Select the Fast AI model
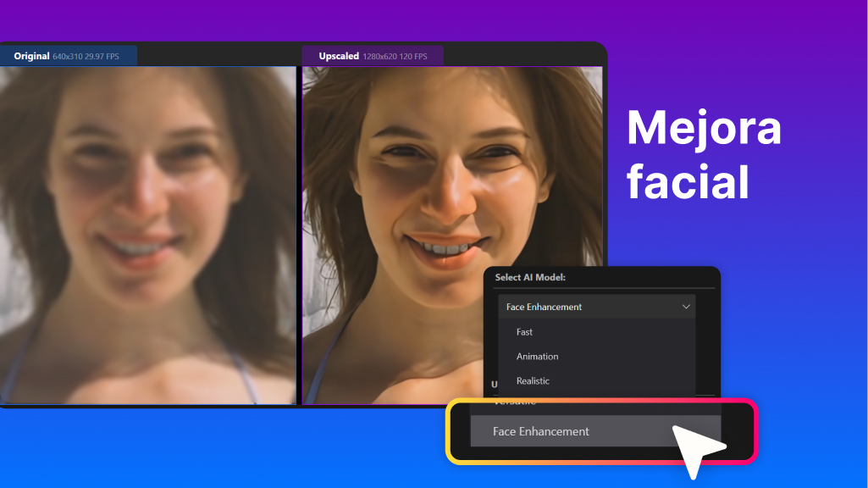 524,332
